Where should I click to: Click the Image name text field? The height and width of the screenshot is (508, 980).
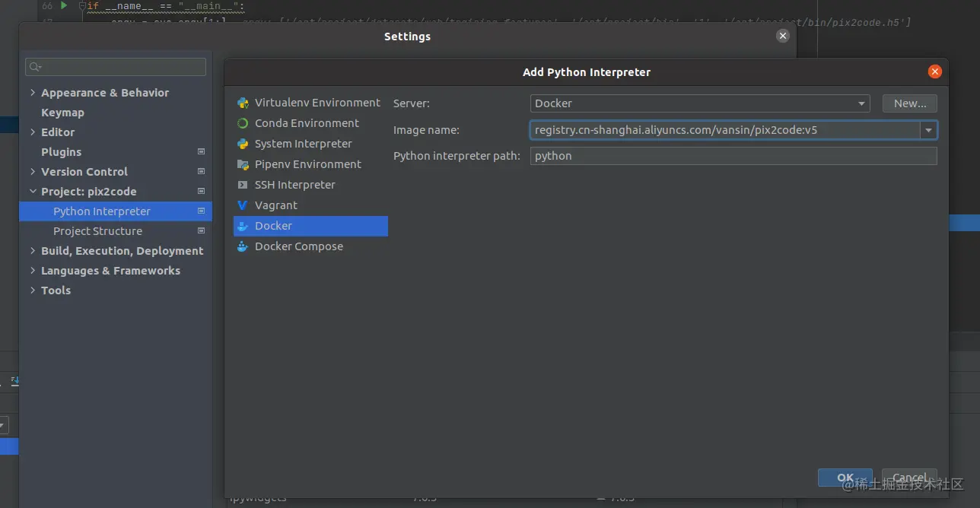click(x=725, y=130)
